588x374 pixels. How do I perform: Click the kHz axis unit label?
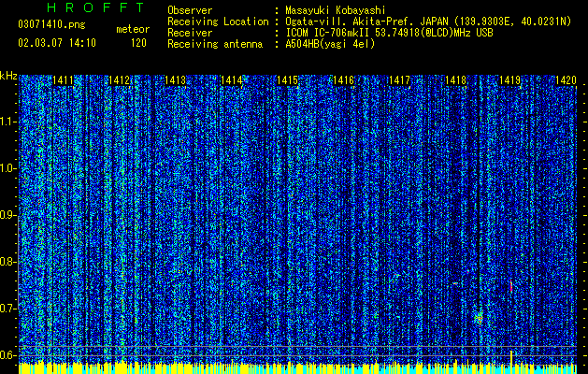(x=8, y=76)
